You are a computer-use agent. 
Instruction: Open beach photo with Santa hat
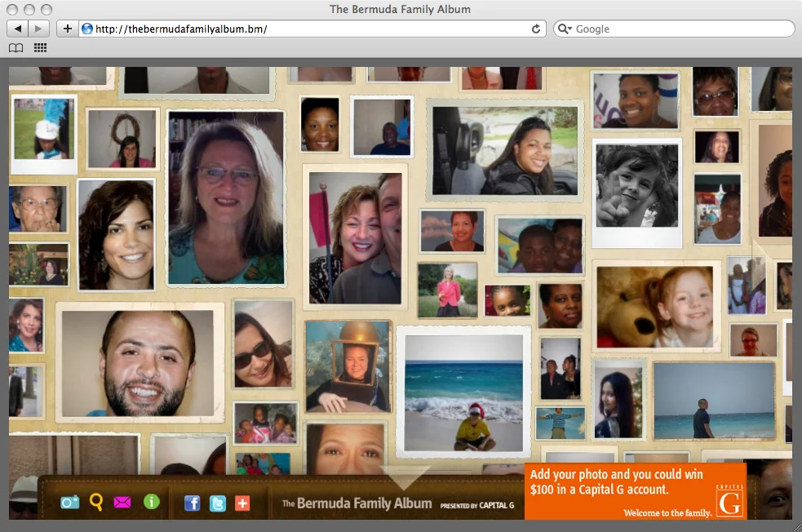(464, 392)
